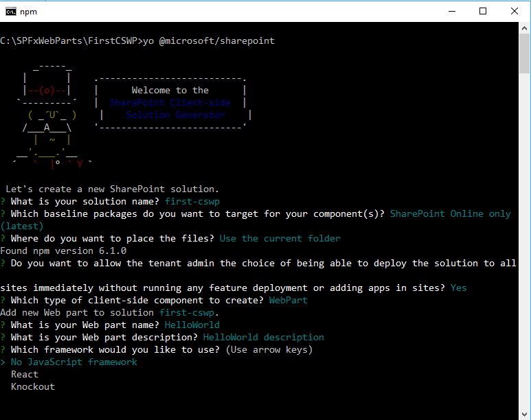The image size is (531, 420).
Task: Maximize the npm console window
Action: coord(483,11)
